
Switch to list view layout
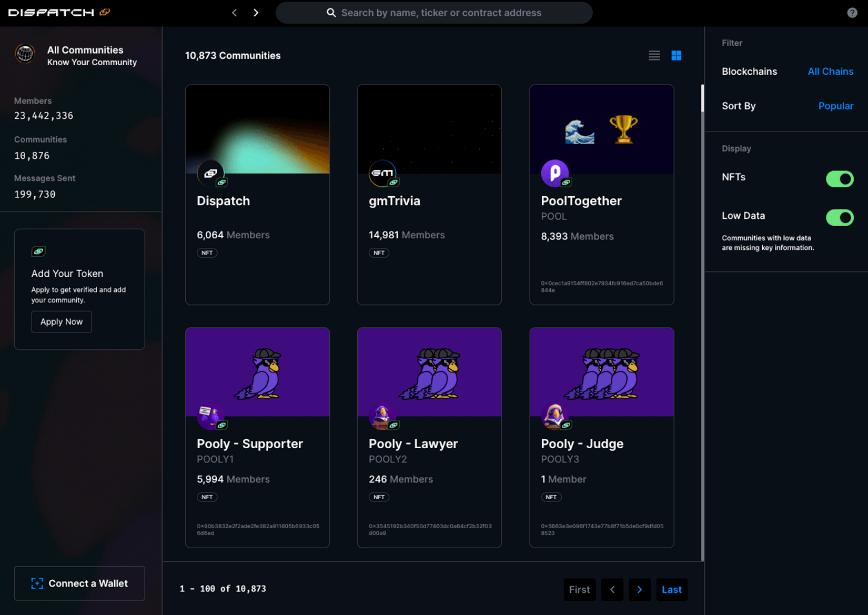(x=654, y=55)
